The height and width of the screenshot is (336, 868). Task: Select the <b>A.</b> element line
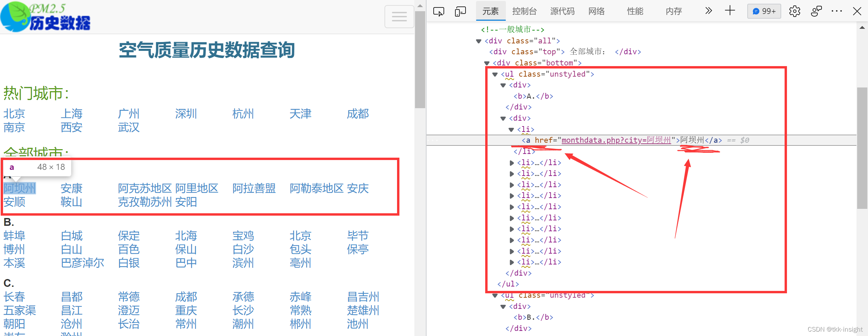[533, 96]
